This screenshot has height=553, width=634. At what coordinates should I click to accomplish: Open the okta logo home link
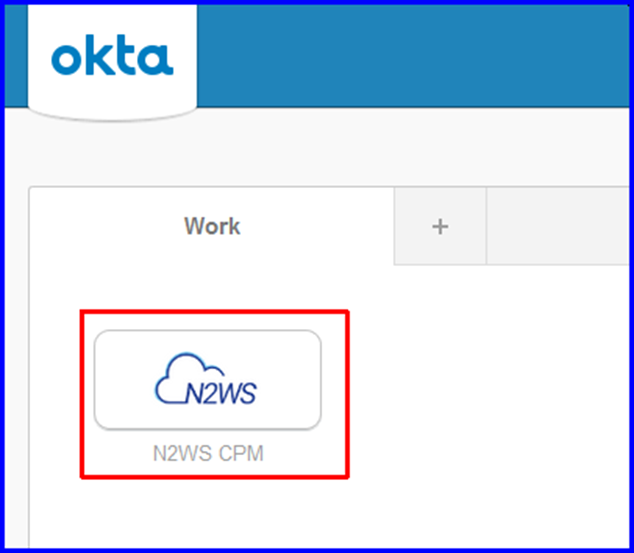tap(112, 55)
